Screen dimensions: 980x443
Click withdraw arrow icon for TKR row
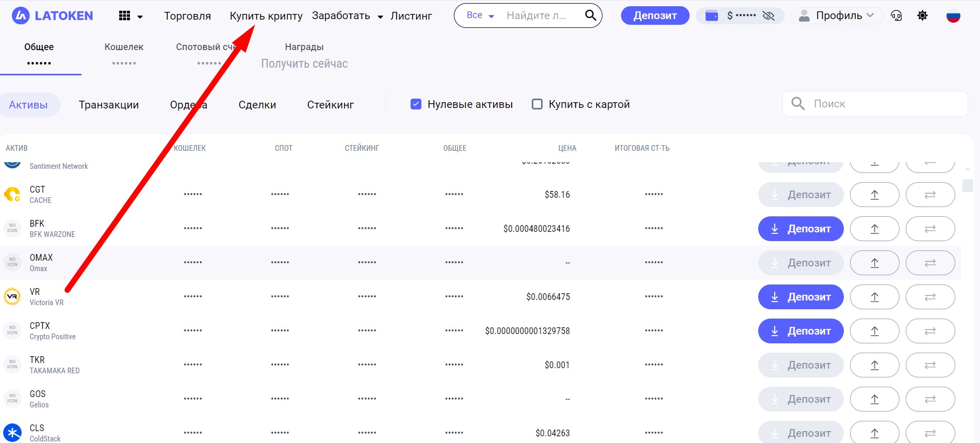click(875, 365)
